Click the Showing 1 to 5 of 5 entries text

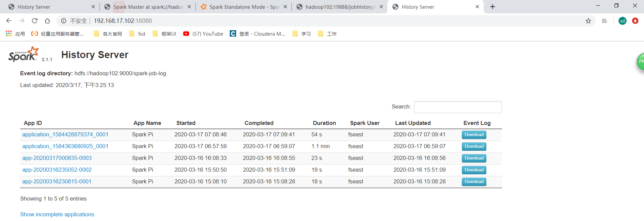[x=53, y=198]
